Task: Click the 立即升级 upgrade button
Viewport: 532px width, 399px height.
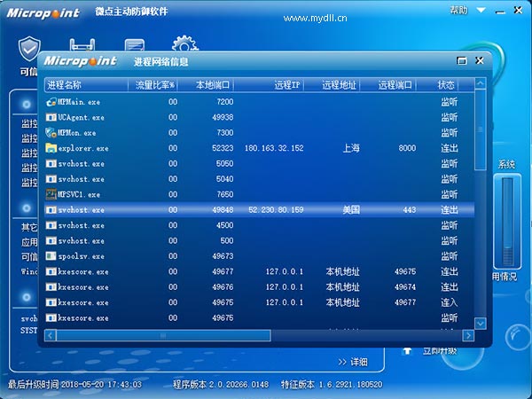Action: (x=440, y=351)
